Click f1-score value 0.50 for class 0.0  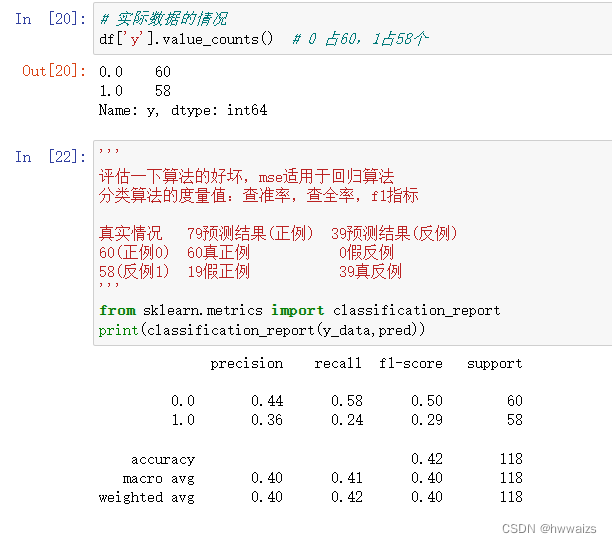point(427,401)
